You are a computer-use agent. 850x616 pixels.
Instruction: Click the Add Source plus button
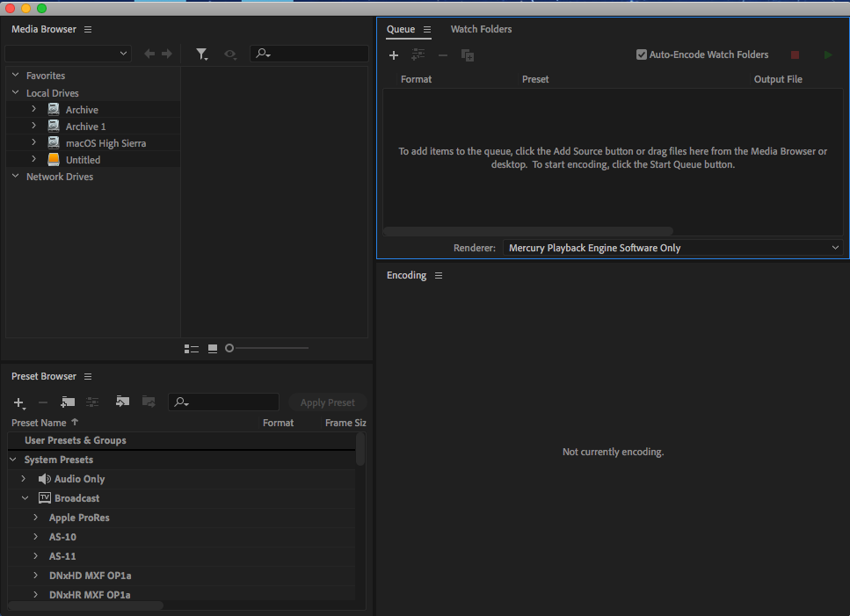(x=394, y=55)
